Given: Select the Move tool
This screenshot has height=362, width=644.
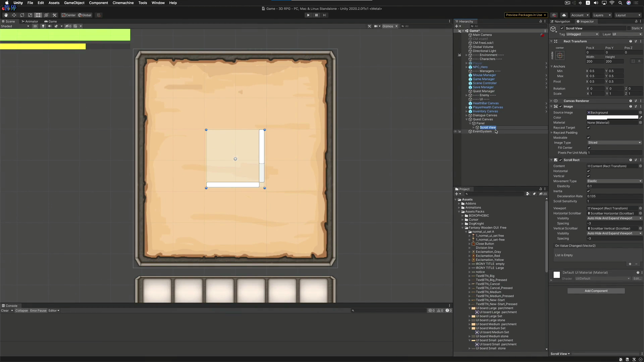Looking at the screenshot, I should (14, 15).
